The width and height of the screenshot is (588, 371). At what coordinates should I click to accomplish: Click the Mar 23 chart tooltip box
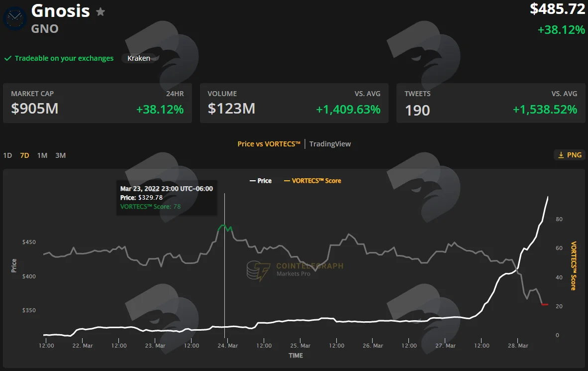pos(167,198)
